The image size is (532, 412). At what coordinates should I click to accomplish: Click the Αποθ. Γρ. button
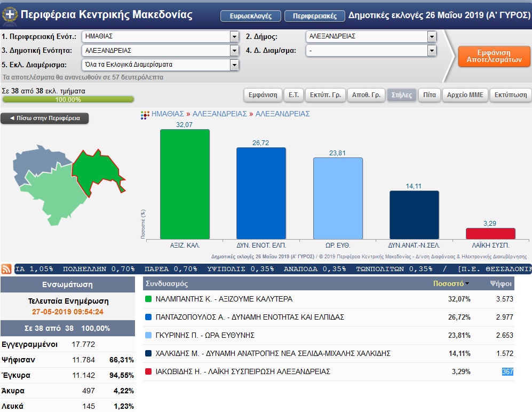pos(366,95)
